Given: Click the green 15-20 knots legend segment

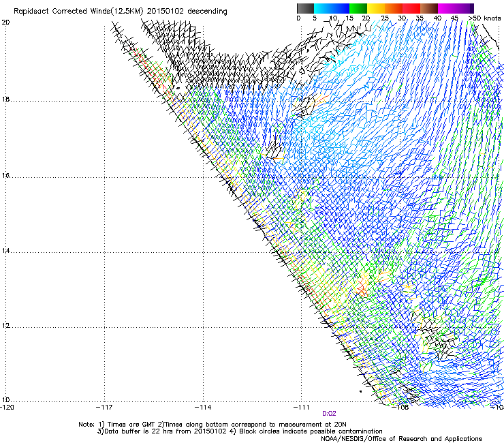Looking at the screenshot, I should (x=358, y=8).
